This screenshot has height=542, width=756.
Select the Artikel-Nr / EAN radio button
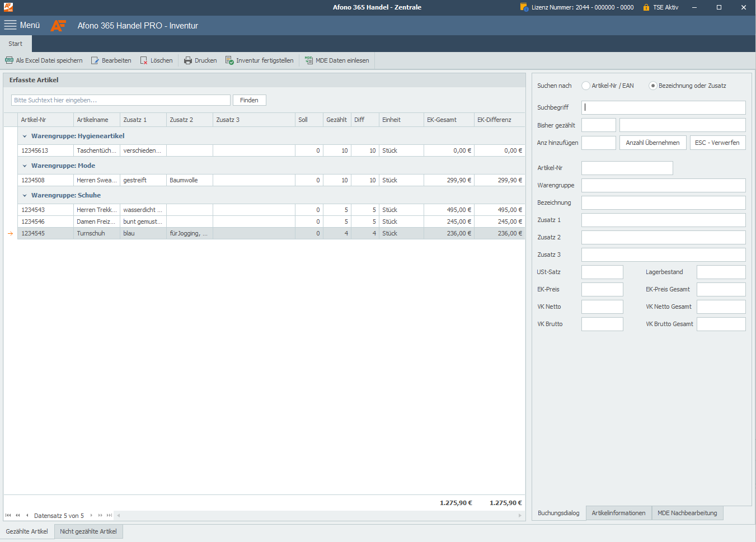[x=586, y=86]
